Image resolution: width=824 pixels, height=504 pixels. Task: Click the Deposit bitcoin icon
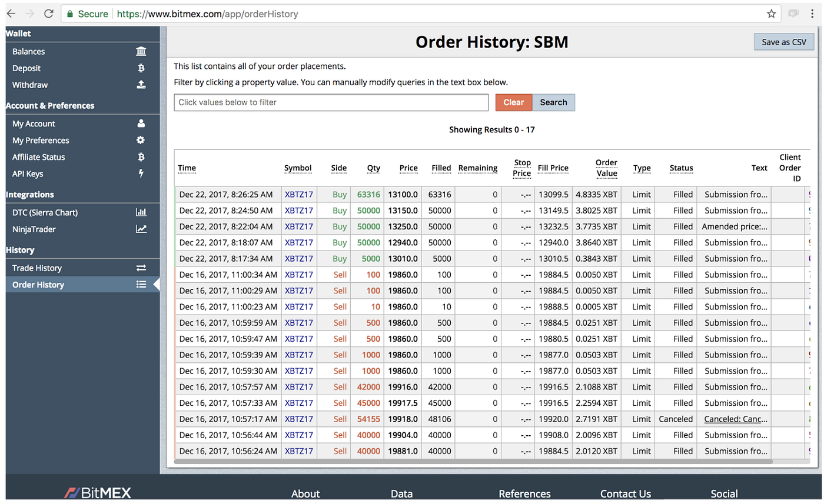(x=141, y=68)
